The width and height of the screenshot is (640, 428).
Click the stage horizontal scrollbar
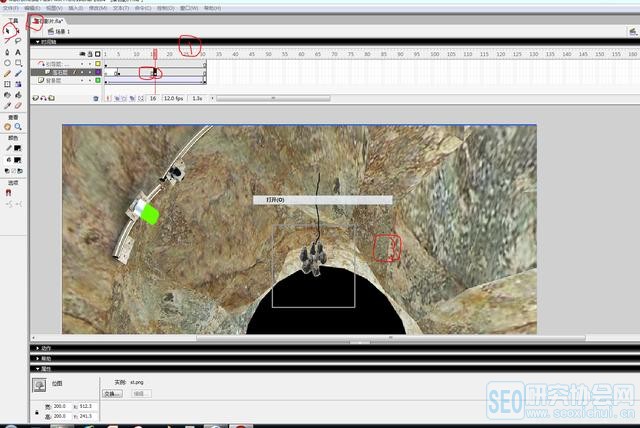click(x=391, y=338)
